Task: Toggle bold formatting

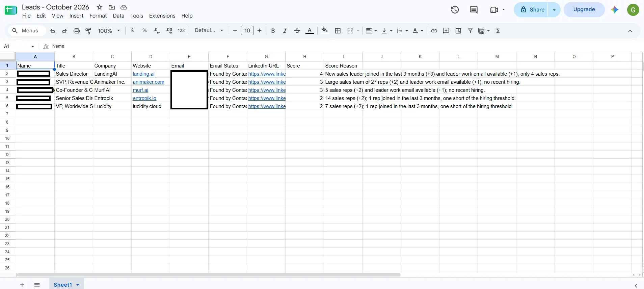Action: click(273, 31)
